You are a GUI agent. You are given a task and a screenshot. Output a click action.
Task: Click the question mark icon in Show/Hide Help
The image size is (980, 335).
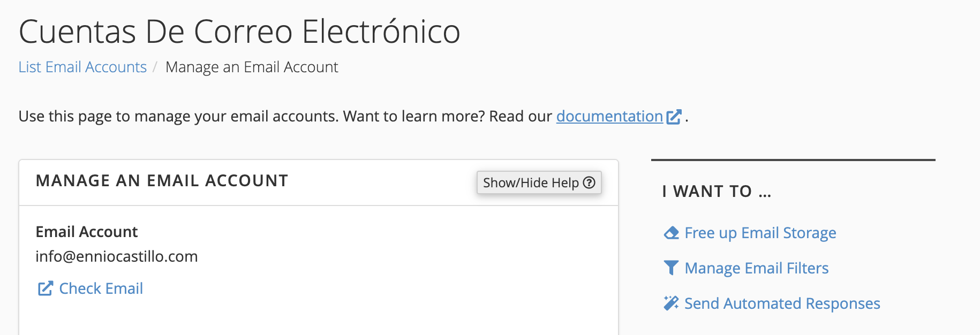[589, 182]
